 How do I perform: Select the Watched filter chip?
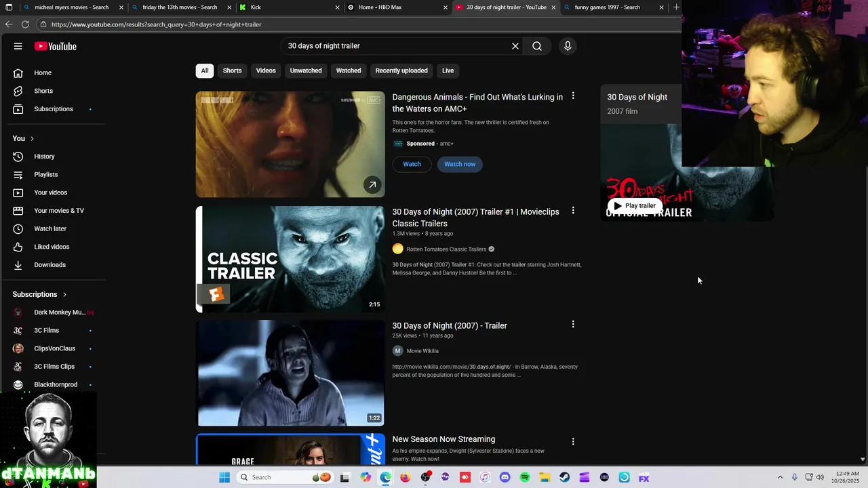coord(349,70)
